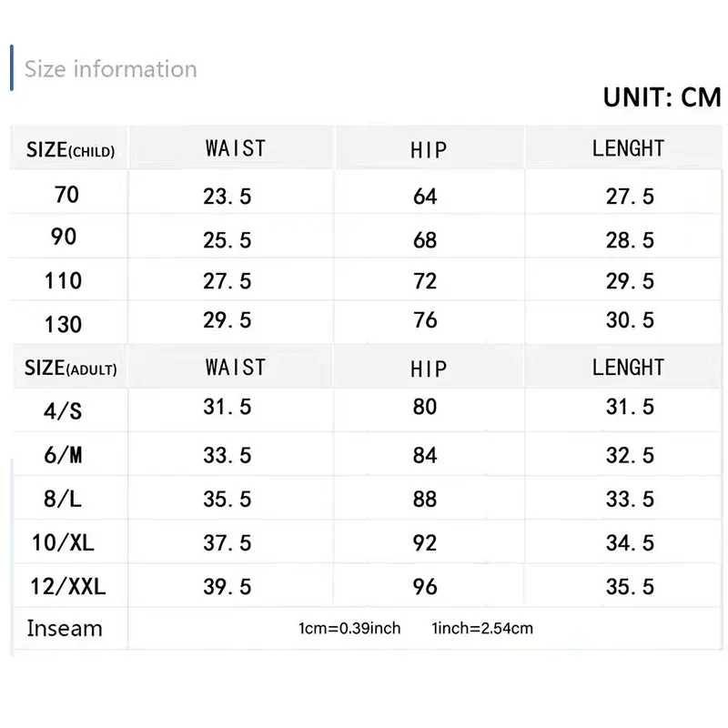Click the Size information heading
Image resolution: width=728 pixels, height=728 pixels.
(110, 69)
